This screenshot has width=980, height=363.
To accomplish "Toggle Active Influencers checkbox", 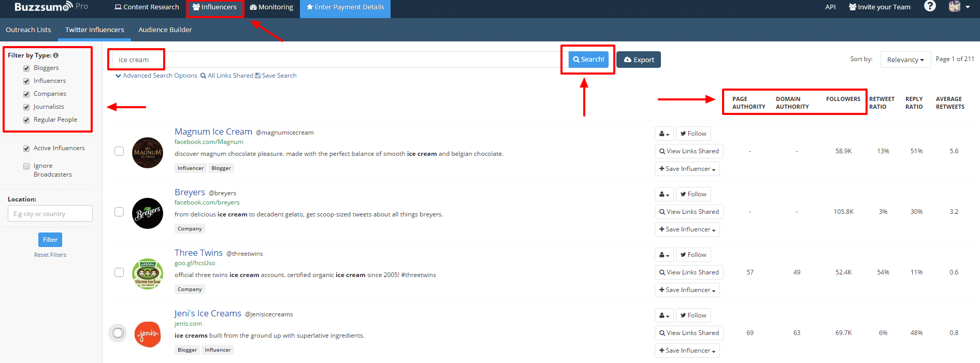I will pos(26,149).
